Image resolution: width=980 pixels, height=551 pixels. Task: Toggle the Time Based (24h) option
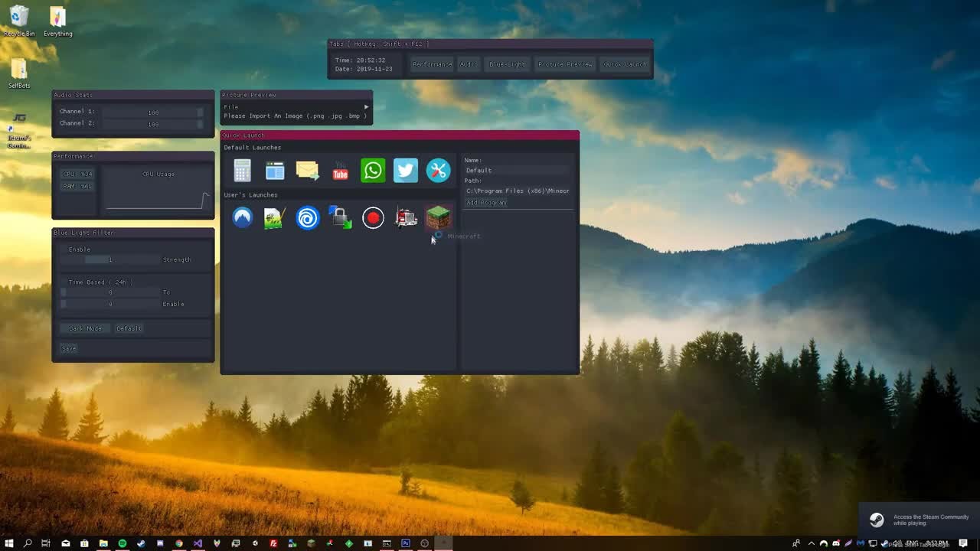[100, 282]
